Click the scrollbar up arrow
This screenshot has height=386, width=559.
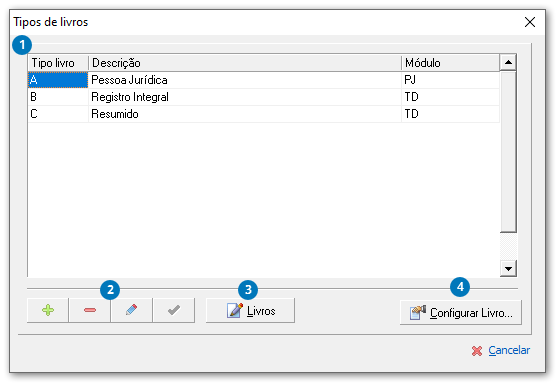pyautogui.click(x=508, y=63)
